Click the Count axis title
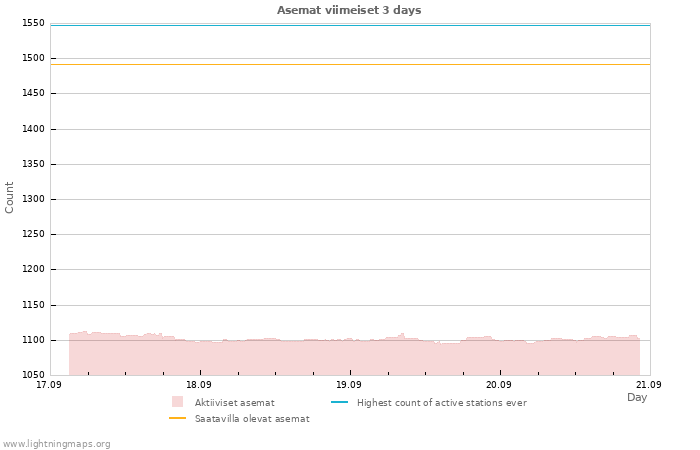The image size is (700, 450). 9,197
